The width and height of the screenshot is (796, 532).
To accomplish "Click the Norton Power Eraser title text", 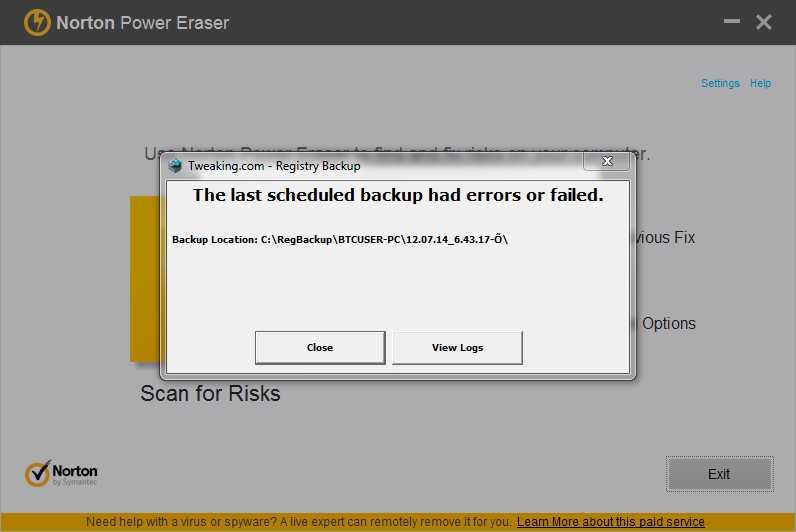I will click(143, 23).
